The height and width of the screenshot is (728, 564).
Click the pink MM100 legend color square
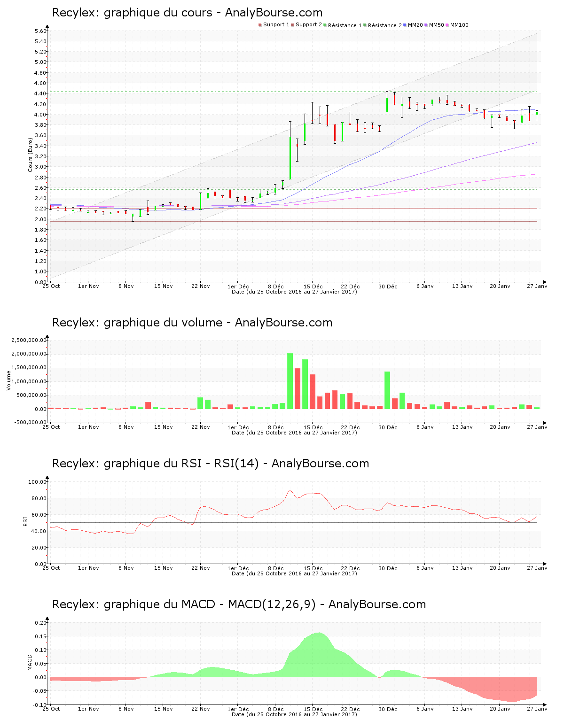[447, 25]
